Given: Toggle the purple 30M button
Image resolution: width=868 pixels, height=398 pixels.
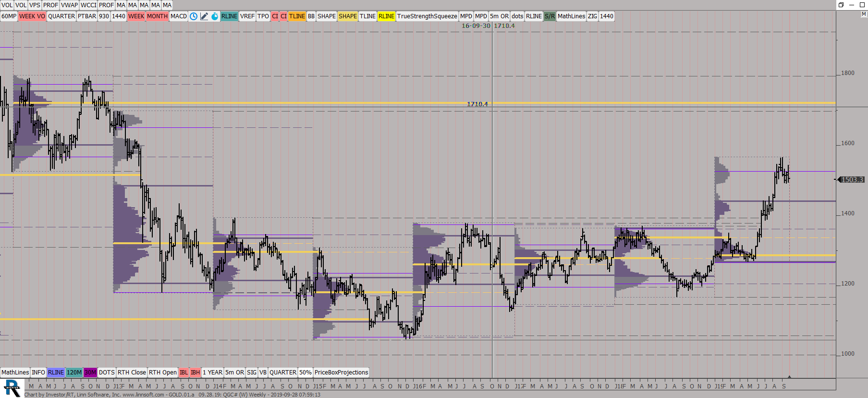Looking at the screenshot, I should click(x=90, y=373).
